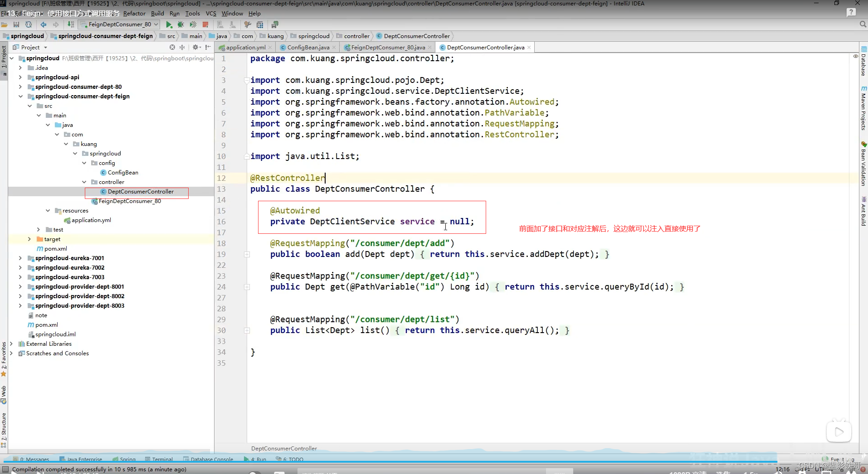This screenshot has width=868, height=474.
Task: Open the Structure tool window
Action: tap(4, 430)
